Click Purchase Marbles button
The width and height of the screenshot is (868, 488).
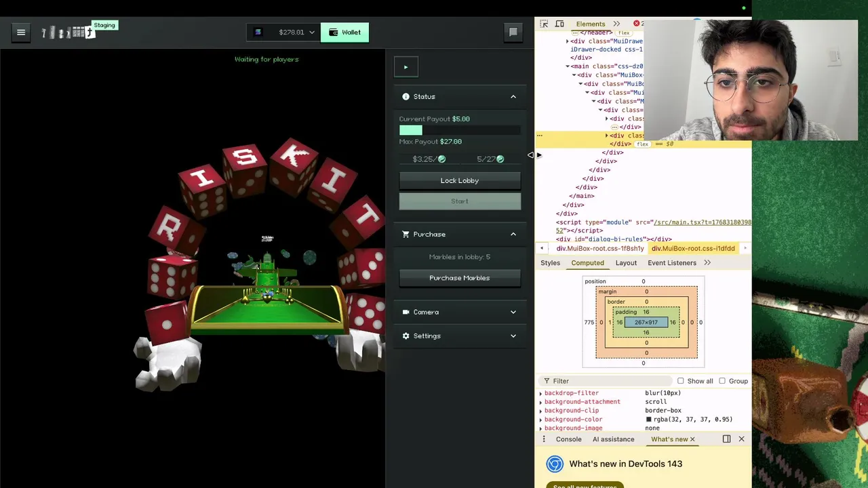(460, 278)
